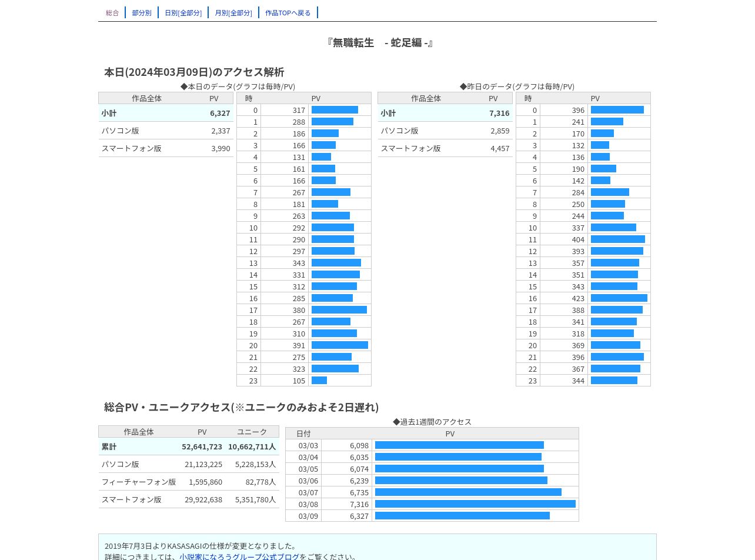Click フィーチャーフォン版 row label
The image size is (755, 560).
pos(139,482)
